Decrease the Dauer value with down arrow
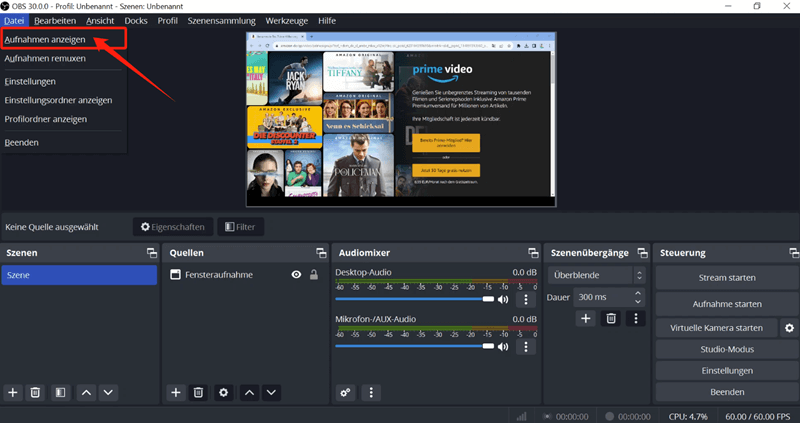The image size is (800, 423). (x=638, y=302)
